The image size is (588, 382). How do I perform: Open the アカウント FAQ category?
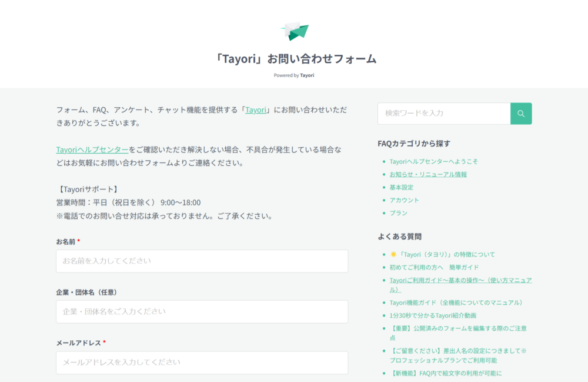405,200
